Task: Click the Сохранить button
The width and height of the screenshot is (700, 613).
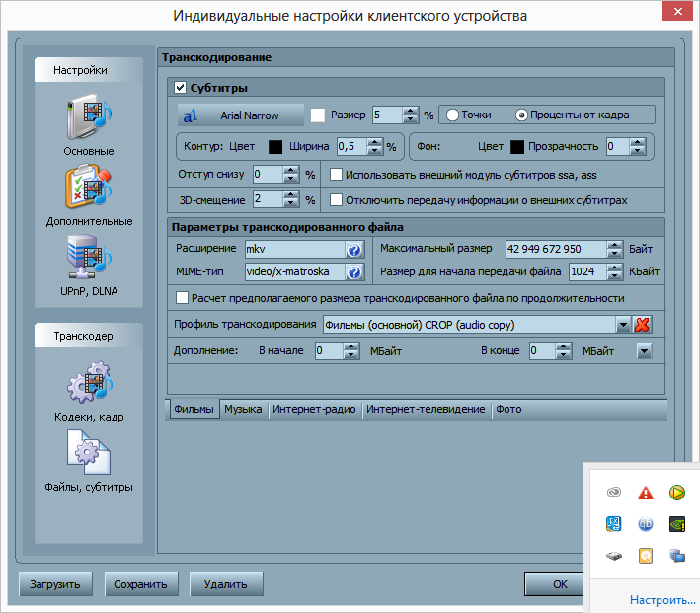Action: point(142,584)
